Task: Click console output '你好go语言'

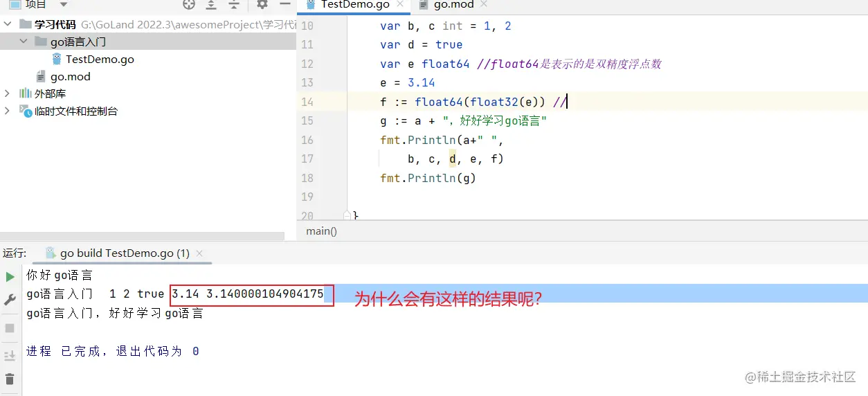Action: tap(60, 276)
